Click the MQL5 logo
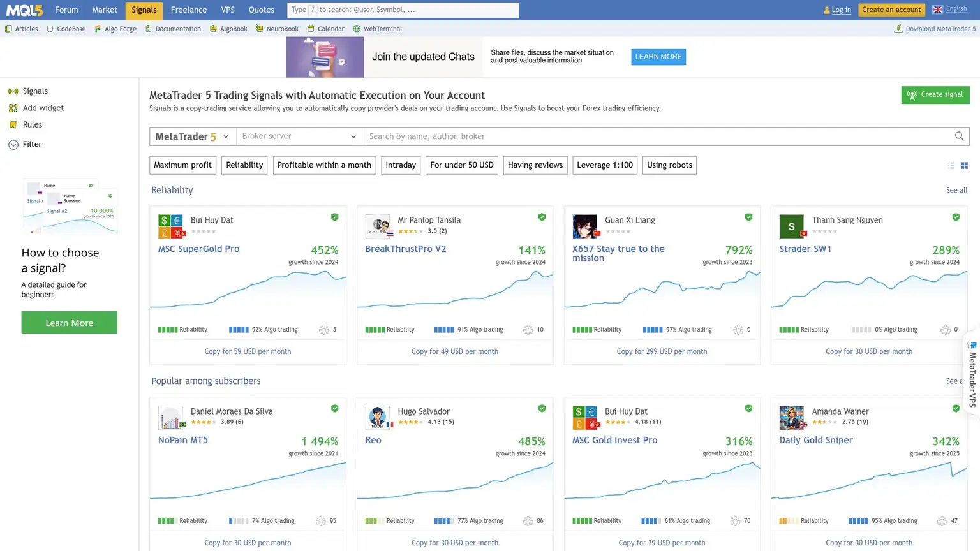The width and height of the screenshot is (980, 551). click(24, 10)
